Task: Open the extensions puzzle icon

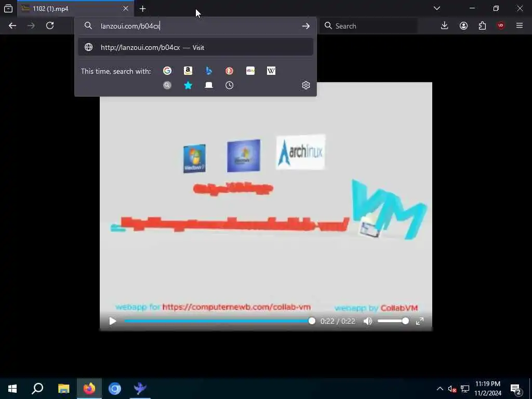Action: point(482,26)
